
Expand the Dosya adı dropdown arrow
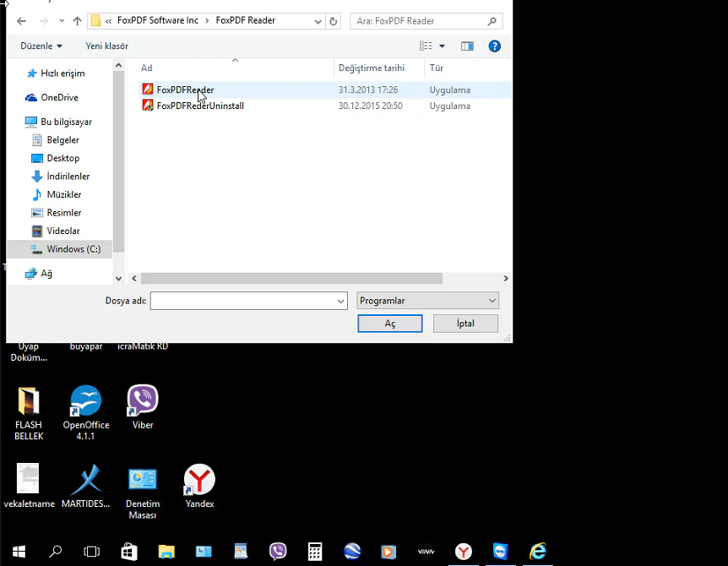[340, 301]
